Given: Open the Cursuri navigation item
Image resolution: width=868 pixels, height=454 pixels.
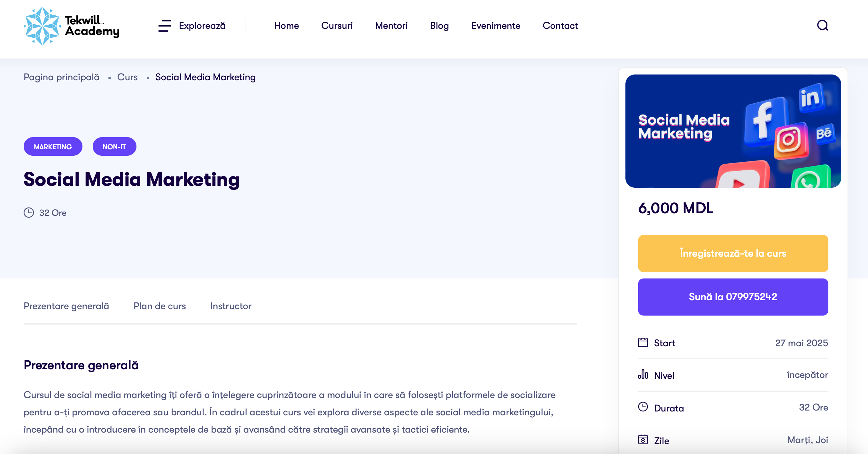Looking at the screenshot, I should pos(337,26).
